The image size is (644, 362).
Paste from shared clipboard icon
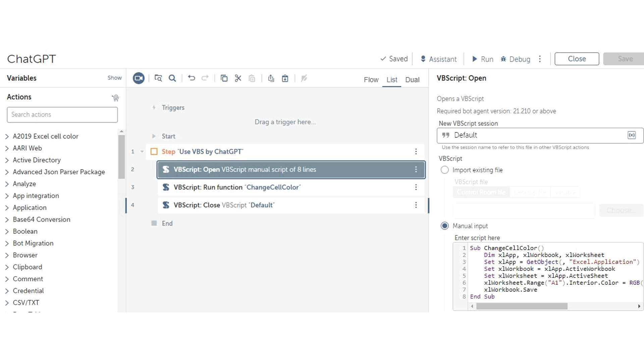tap(285, 78)
